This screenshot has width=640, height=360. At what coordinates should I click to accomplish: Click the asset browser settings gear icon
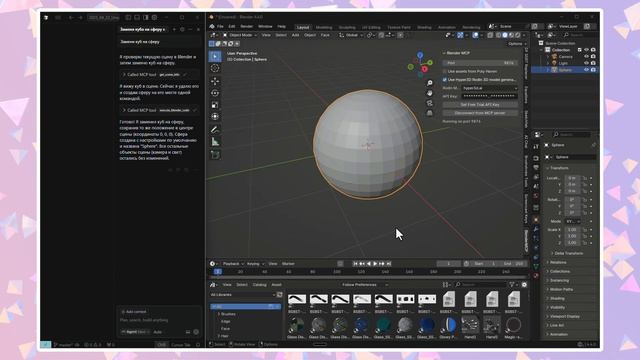[x=524, y=284]
